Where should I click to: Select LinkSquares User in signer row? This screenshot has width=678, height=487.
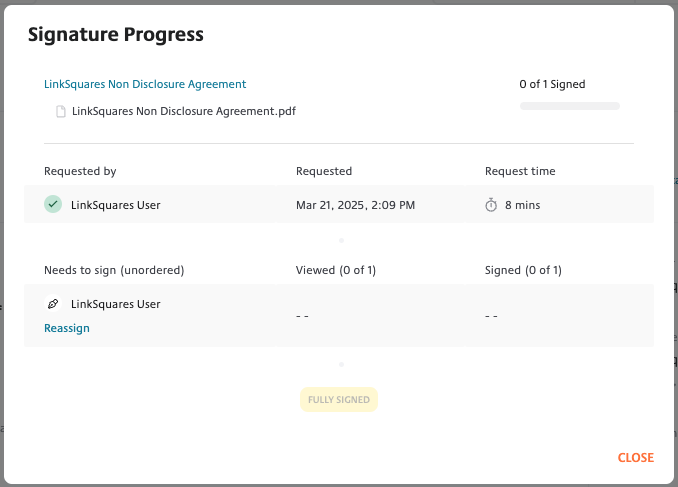click(116, 304)
